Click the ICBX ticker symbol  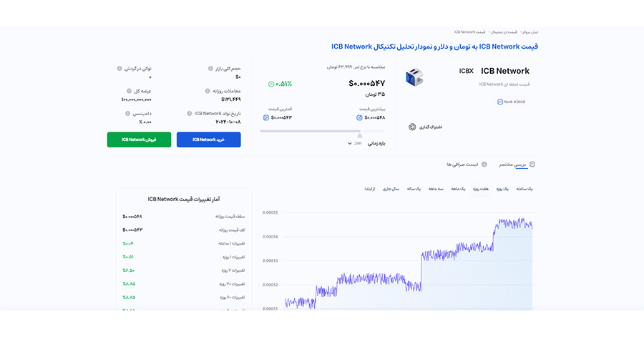click(x=466, y=71)
